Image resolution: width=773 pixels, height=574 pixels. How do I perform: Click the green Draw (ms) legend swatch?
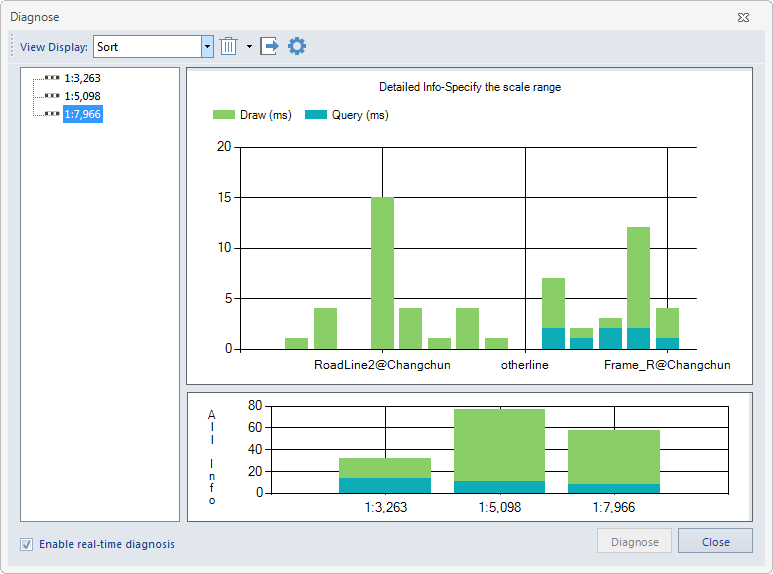click(x=224, y=115)
